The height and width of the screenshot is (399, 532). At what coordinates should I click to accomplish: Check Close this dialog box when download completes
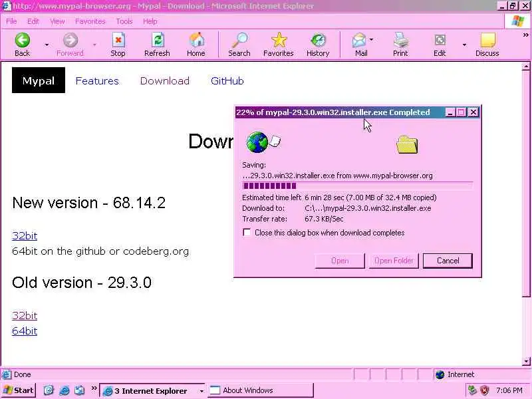click(x=247, y=232)
